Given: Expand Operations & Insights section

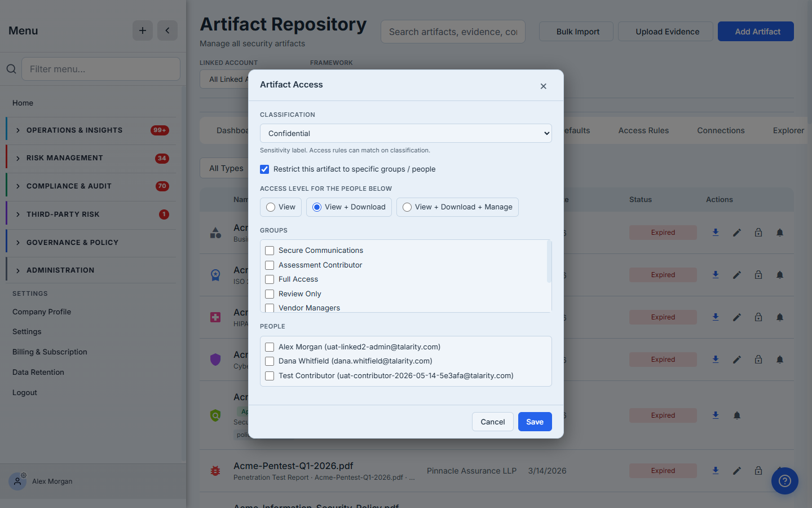Looking at the screenshot, I should [x=91, y=130].
